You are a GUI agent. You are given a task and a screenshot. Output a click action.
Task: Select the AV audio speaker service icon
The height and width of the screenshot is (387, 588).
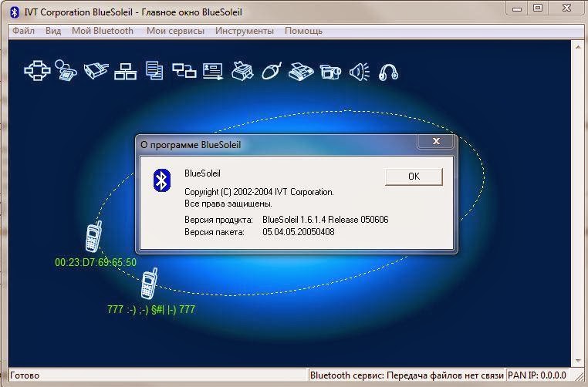click(x=360, y=71)
